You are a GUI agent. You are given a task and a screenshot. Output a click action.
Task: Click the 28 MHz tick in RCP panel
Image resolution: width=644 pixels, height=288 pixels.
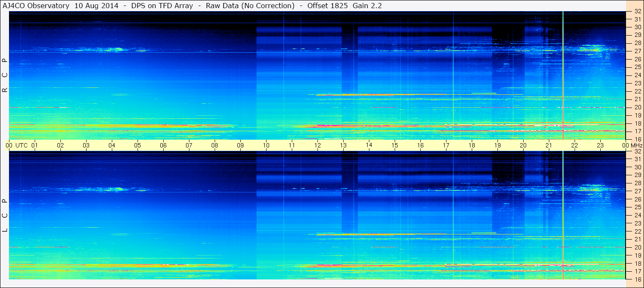[x=638, y=43]
